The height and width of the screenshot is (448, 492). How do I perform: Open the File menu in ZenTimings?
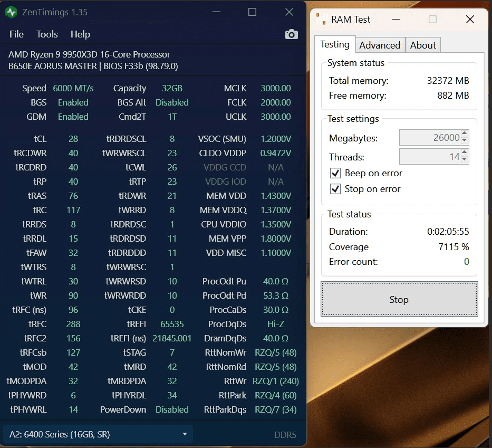(x=16, y=34)
